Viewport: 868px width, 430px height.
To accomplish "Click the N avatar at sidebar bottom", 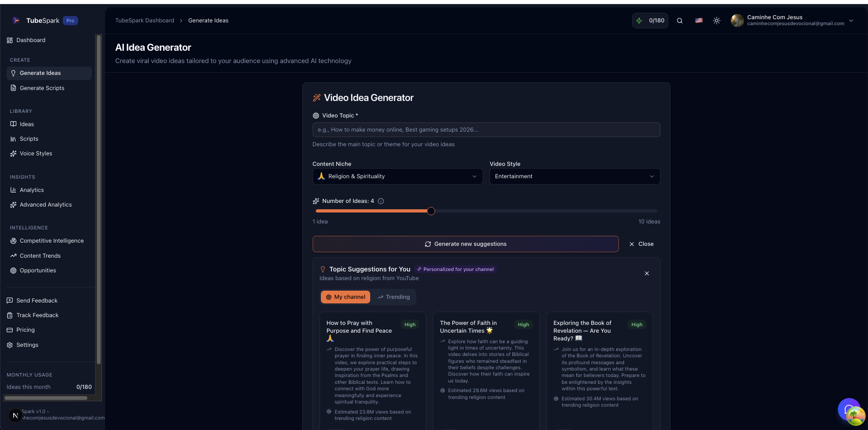I will 15,415.
